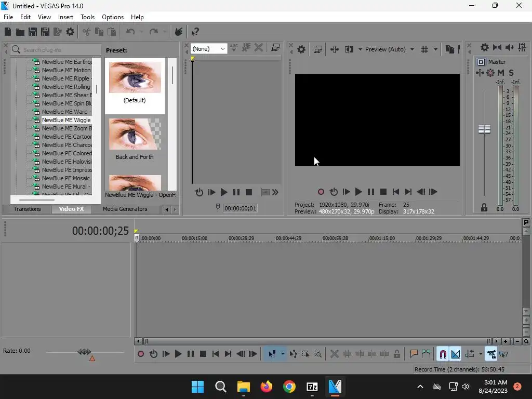Toggle snapping magnet icon
This screenshot has width=532, height=399.
443,354
